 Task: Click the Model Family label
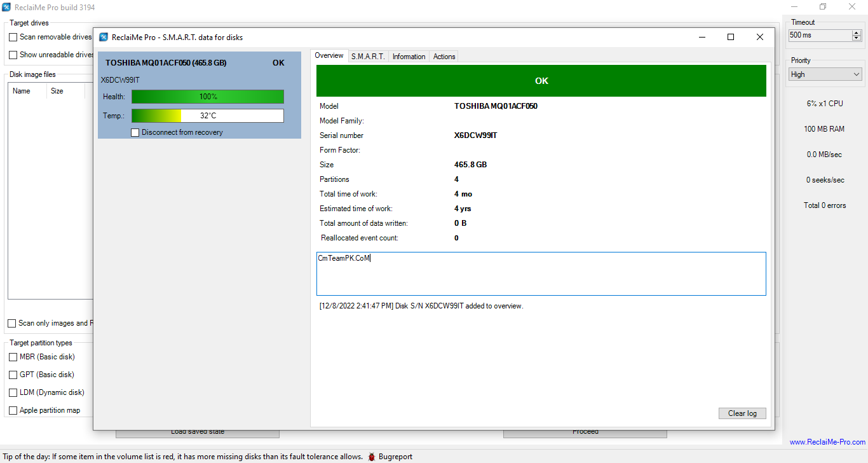pos(342,121)
